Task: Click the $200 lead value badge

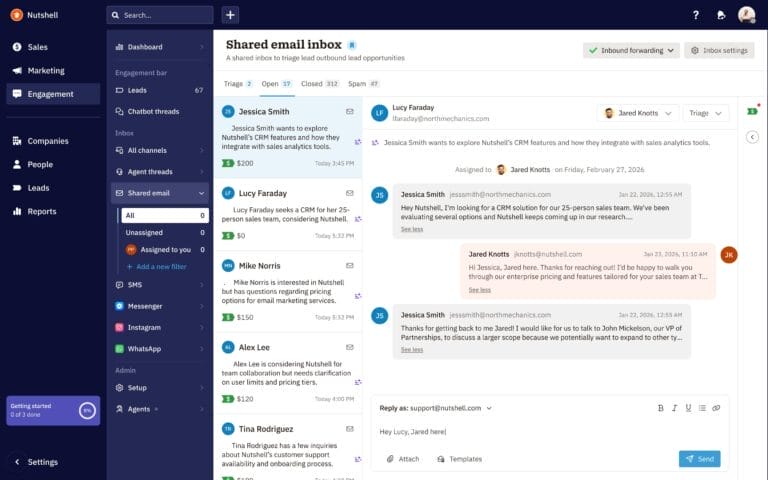Action: 238,163
